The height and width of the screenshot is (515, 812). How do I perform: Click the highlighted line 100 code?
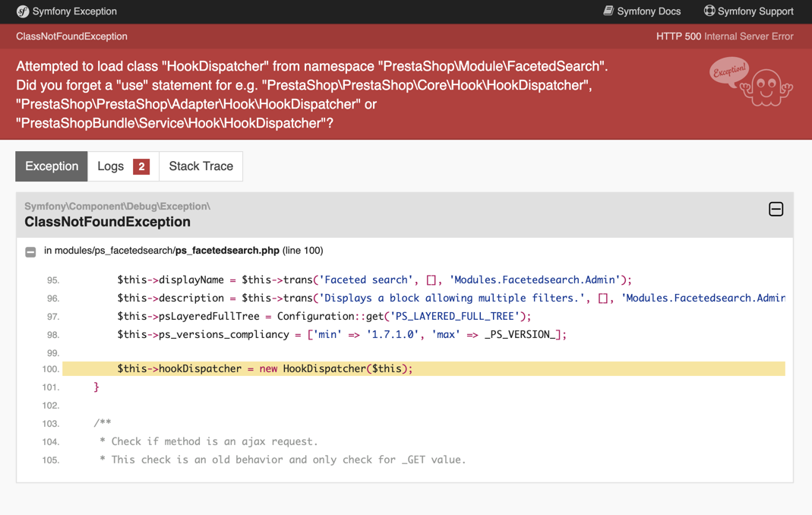tap(424, 369)
